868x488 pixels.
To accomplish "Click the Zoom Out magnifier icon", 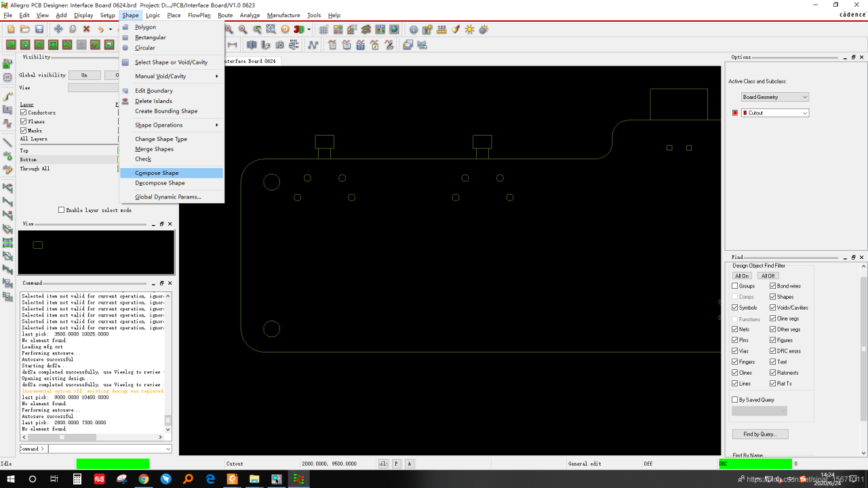I will pyautogui.click(x=243, y=29).
